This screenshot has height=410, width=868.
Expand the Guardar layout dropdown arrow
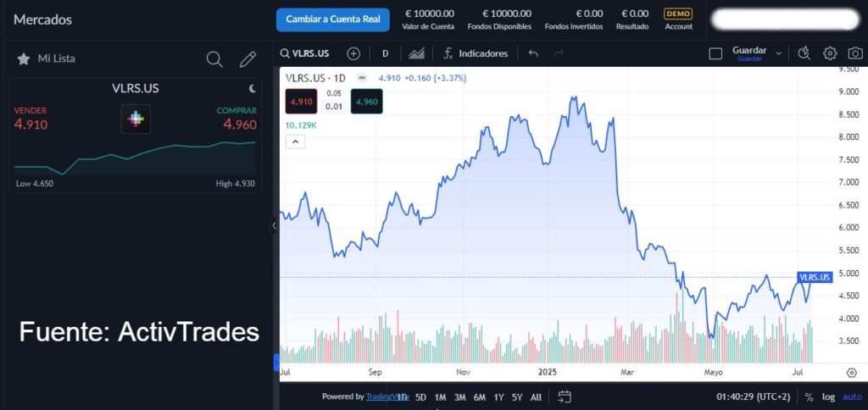(x=779, y=53)
